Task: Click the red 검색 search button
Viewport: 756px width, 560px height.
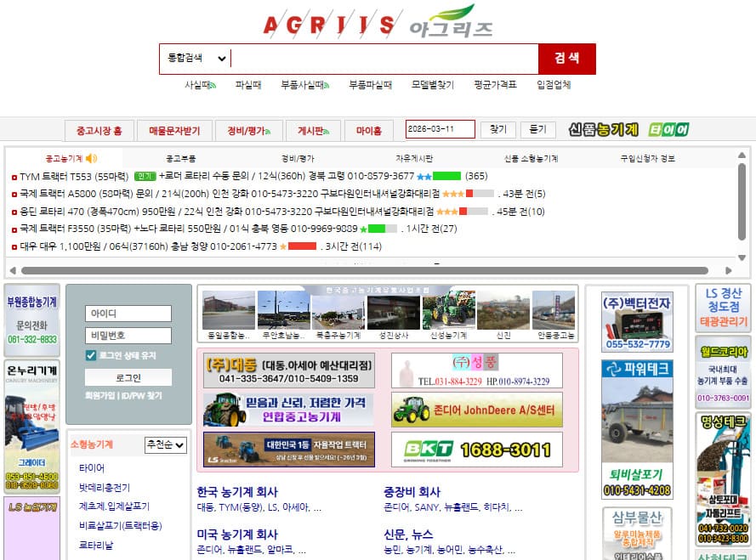Action: tap(567, 59)
